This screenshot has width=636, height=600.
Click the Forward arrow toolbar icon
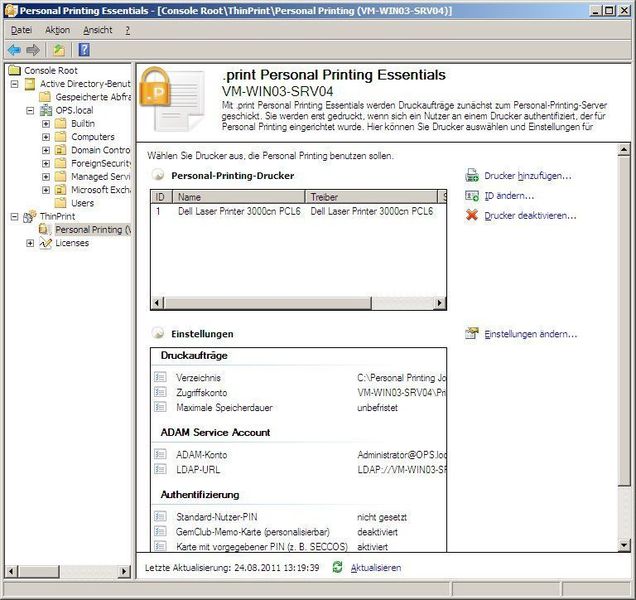[x=33, y=50]
